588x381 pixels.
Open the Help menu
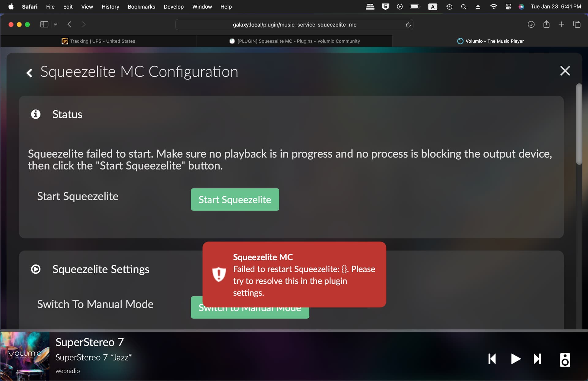click(x=226, y=6)
